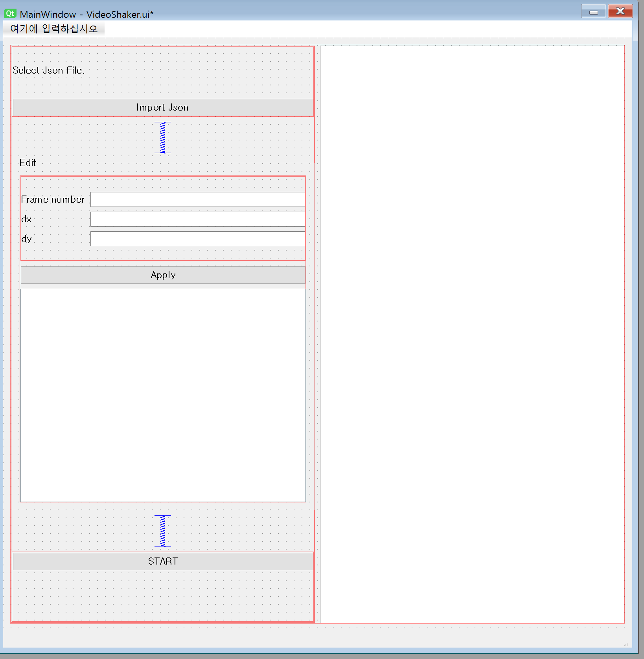644x659 pixels.
Task: Click the large list widget below Apply
Action: [163, 395]
